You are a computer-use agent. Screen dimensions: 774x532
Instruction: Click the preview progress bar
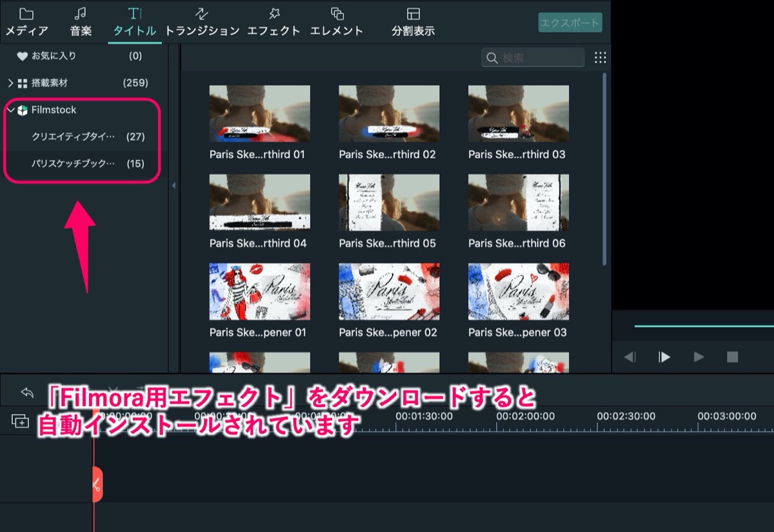[704, 326]
